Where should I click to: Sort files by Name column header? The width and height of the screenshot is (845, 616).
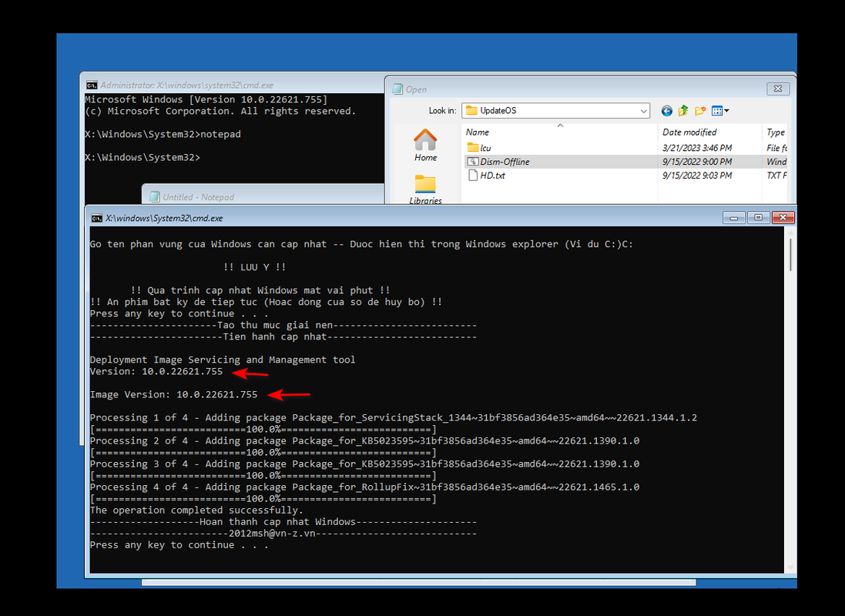point(559,132)
